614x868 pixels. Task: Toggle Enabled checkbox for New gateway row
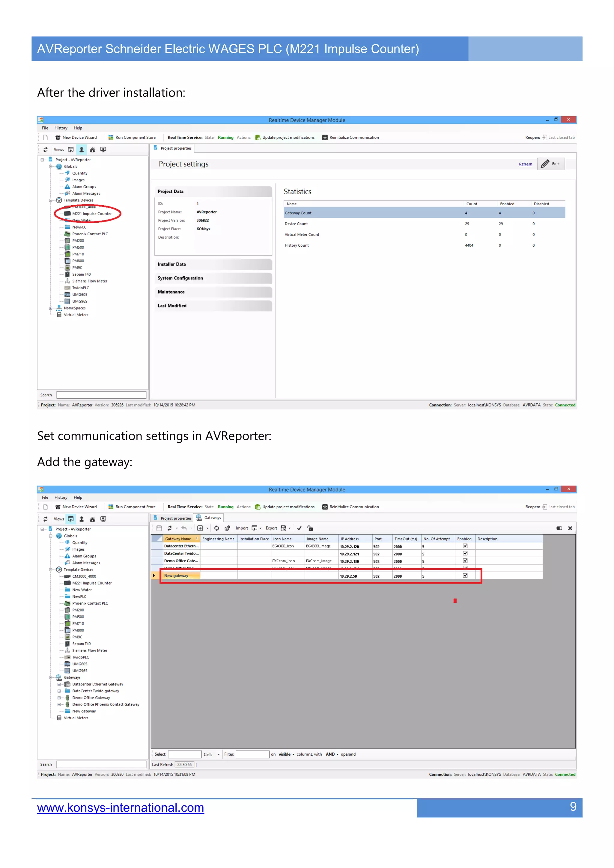tap(465, 575)
